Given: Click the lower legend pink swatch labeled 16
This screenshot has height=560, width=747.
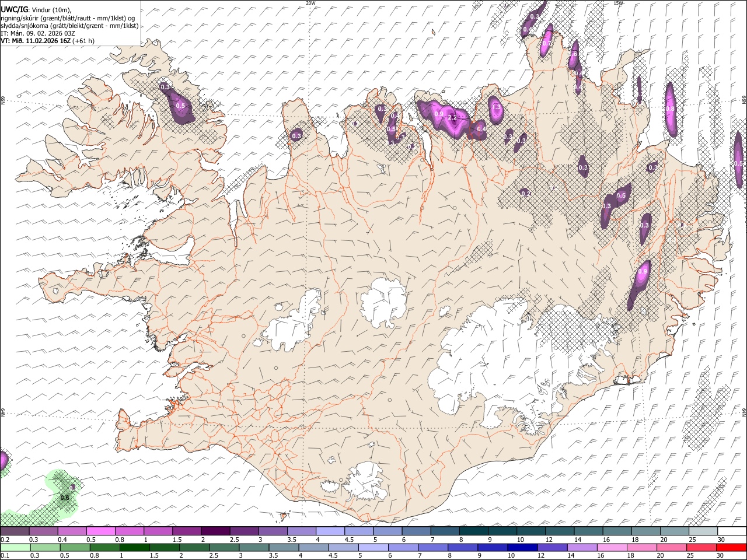Looking at the screenshot, I should 612,548.
